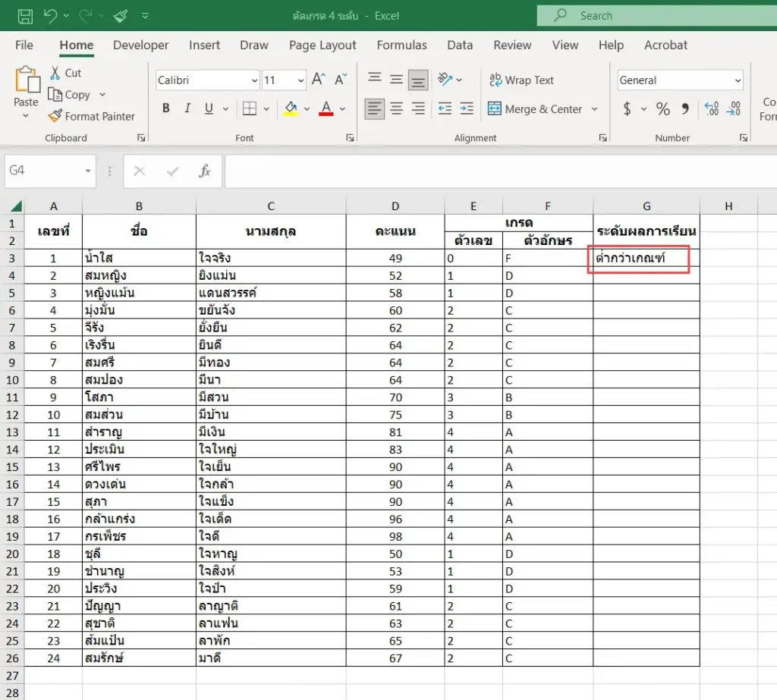Viewport: 777px width, 700px height.
Task: Toggle Italic formatting
Action: click(x=187, y=108)
